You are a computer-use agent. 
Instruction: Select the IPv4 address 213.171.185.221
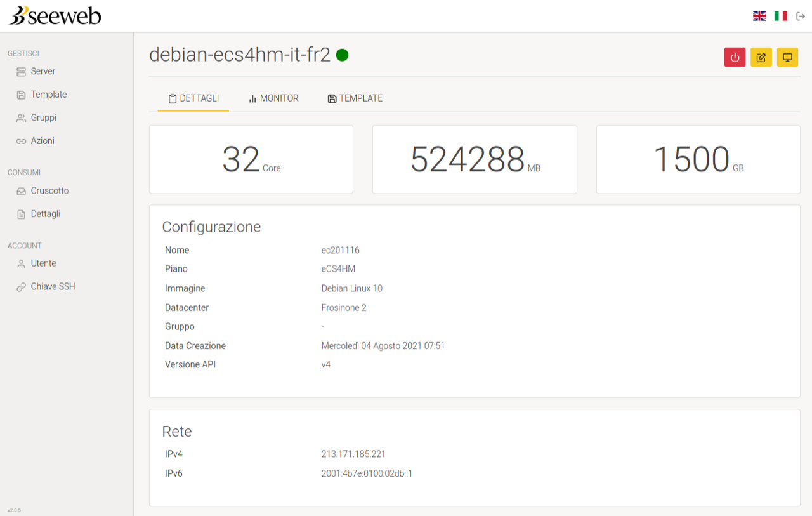click(353, 454)
